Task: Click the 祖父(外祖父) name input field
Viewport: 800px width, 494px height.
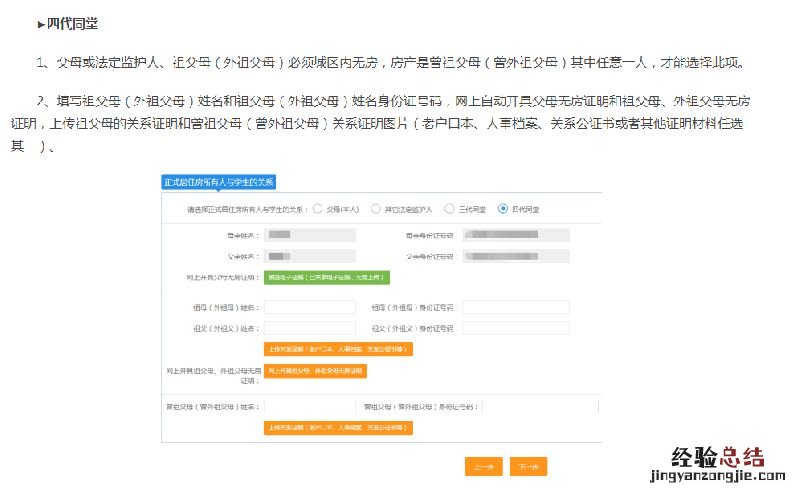Action: 309,328
